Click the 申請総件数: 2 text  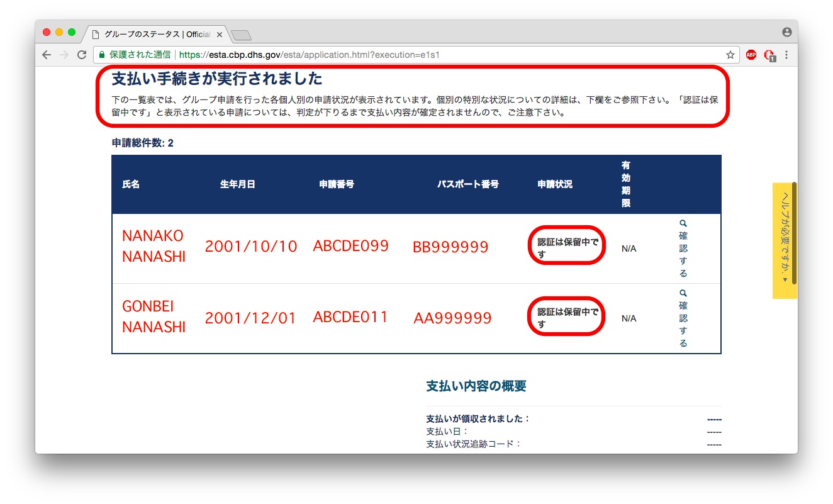[142, 143]
